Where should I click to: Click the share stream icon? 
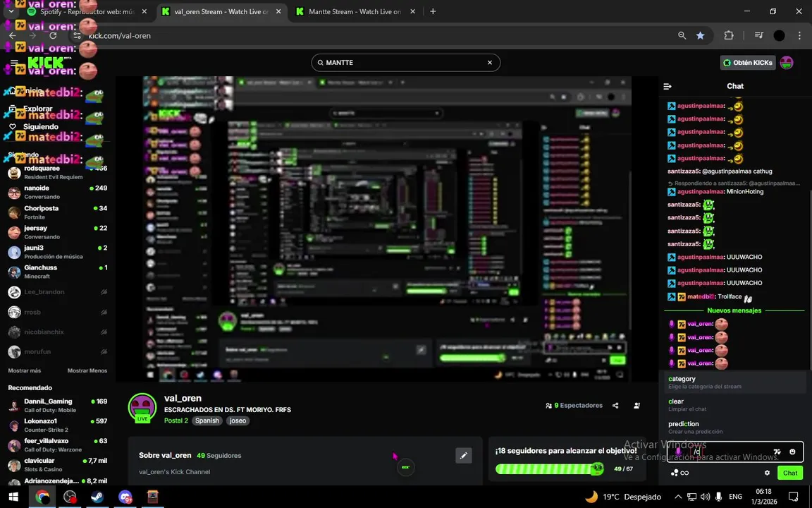click(x=615, y=406)
